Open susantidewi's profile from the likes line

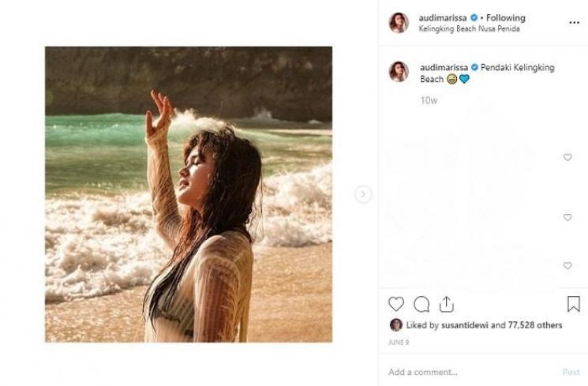pos(463,325)
